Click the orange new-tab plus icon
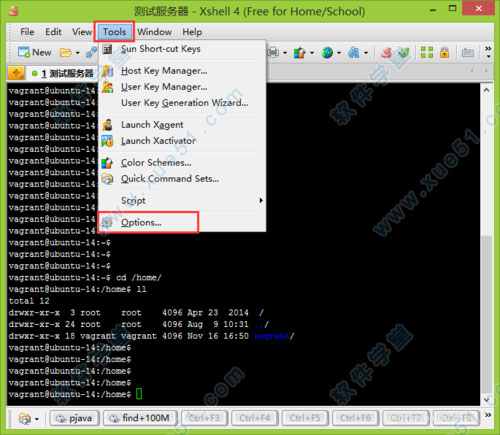This screenshot has width=500, height=435. pyautogui.click(x=16, y=73)
